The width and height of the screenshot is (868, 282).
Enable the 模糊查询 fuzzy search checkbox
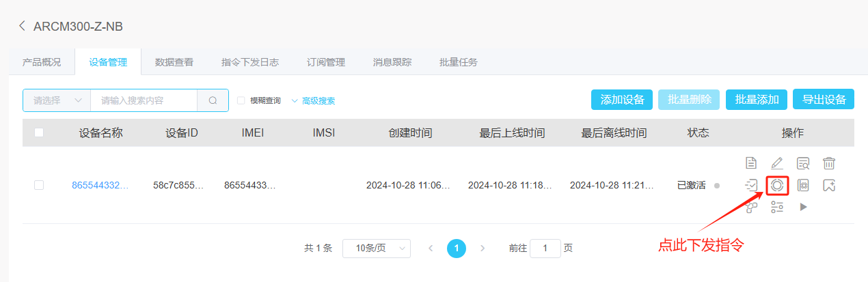pos(241,100)
